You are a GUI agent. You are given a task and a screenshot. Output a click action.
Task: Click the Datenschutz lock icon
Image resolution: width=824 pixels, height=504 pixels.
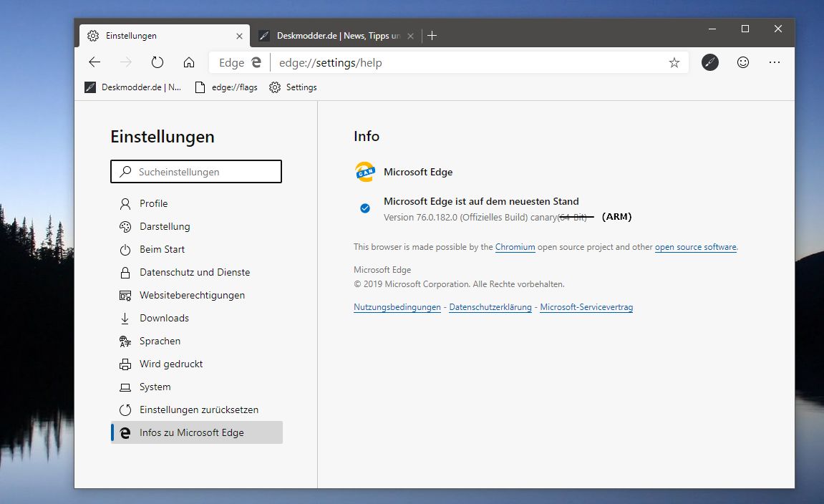click(x=125, y=273)
